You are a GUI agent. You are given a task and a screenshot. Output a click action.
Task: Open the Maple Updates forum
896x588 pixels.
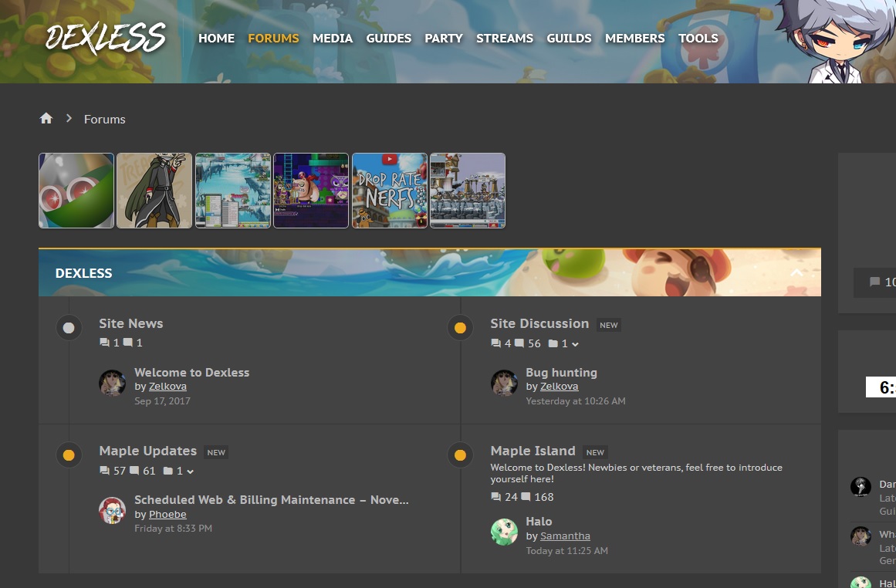147,451
